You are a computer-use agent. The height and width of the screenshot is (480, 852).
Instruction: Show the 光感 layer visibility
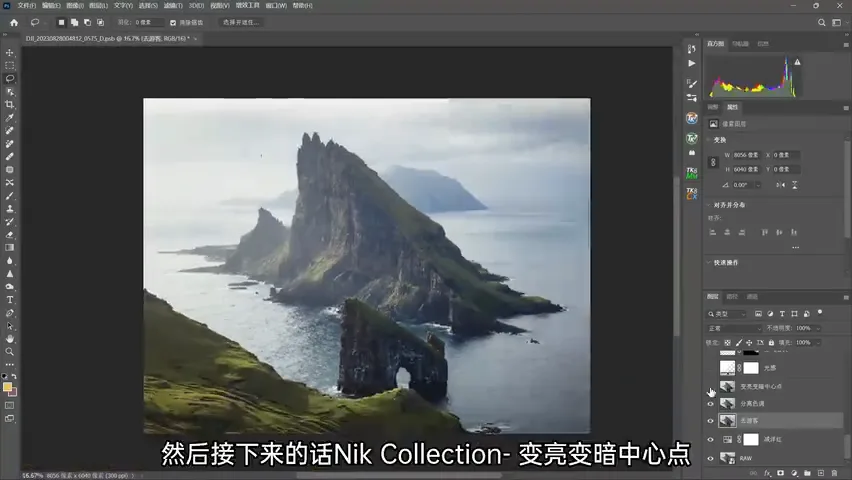click(x=710, y=368)
